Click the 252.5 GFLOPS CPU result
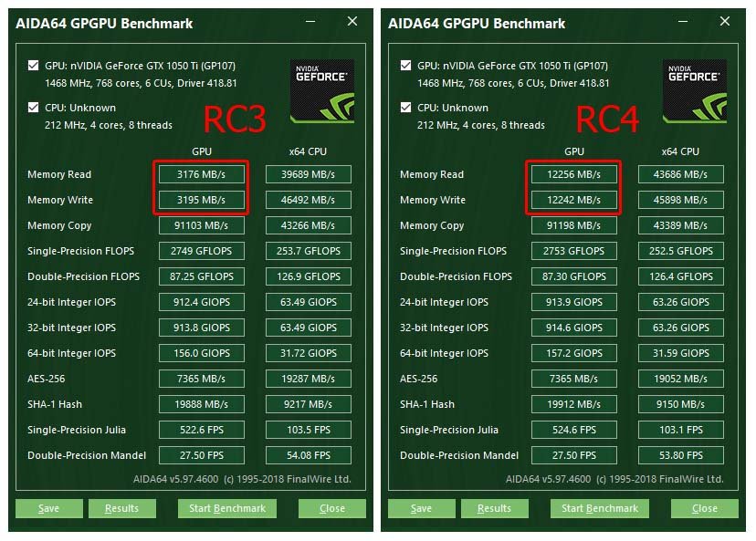The height and width of the screenshot is (541, 756). tap(681, 251)
